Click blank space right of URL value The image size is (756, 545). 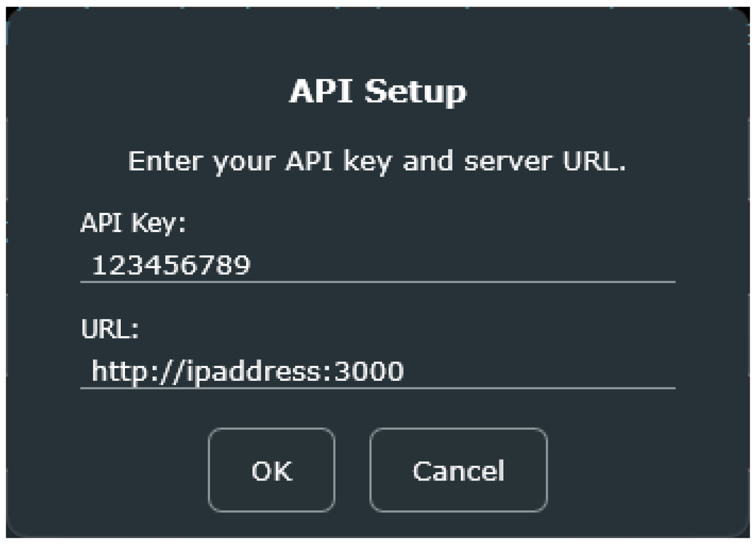tap(537, 371)
